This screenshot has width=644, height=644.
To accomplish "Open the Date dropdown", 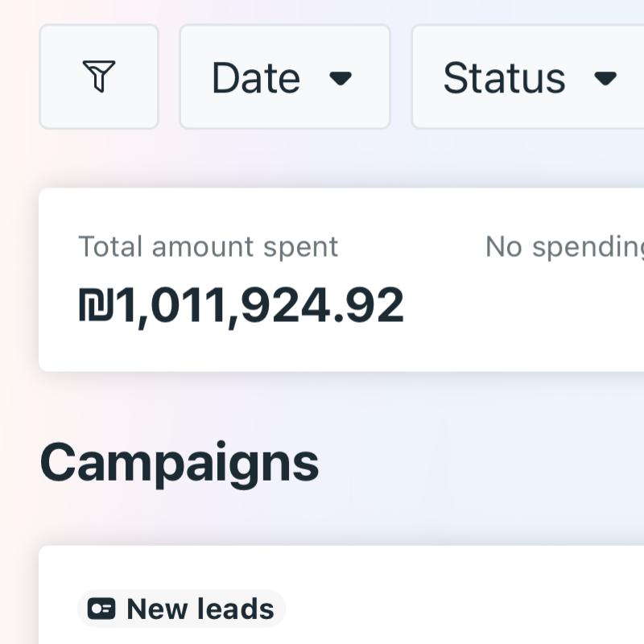I will (x=284, y=76).
